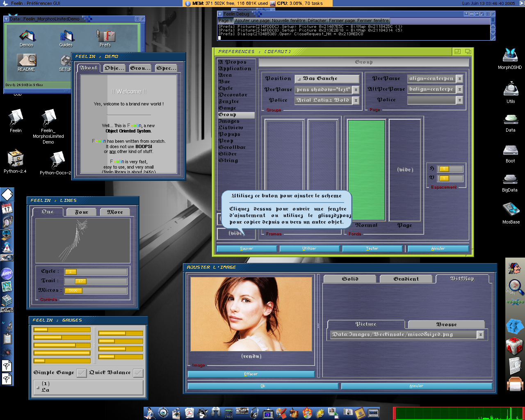Screen dimensions: 525x420
Task: Expand the Page PreParse dropdown arrow
Action: pyautogui.click(x=460, y=79)
